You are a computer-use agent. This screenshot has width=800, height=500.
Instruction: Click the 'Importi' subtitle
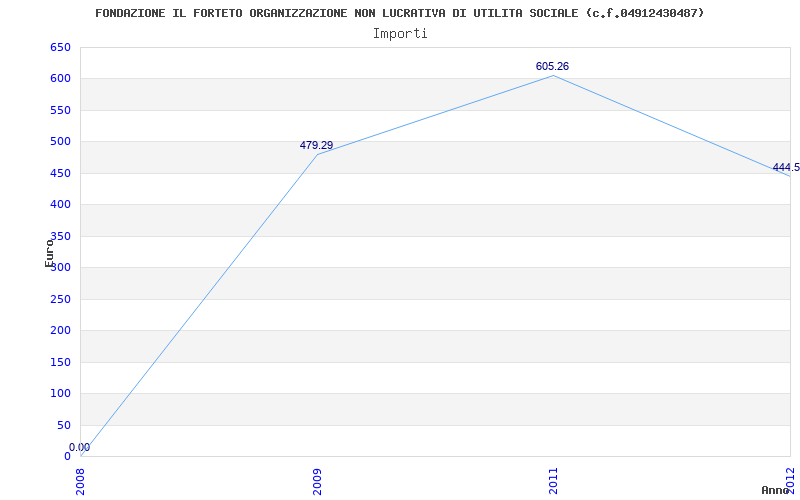tap(400, 34)
